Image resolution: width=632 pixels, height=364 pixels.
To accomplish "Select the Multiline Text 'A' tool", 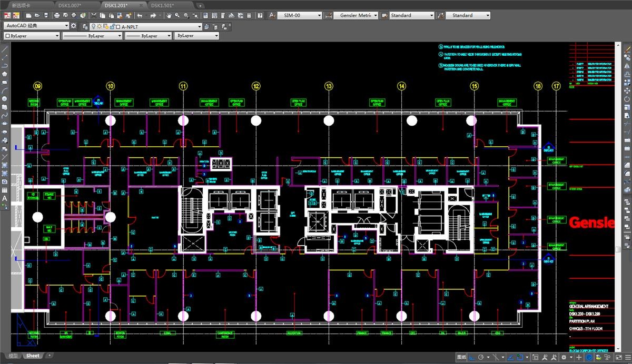I will click(5, 198).
